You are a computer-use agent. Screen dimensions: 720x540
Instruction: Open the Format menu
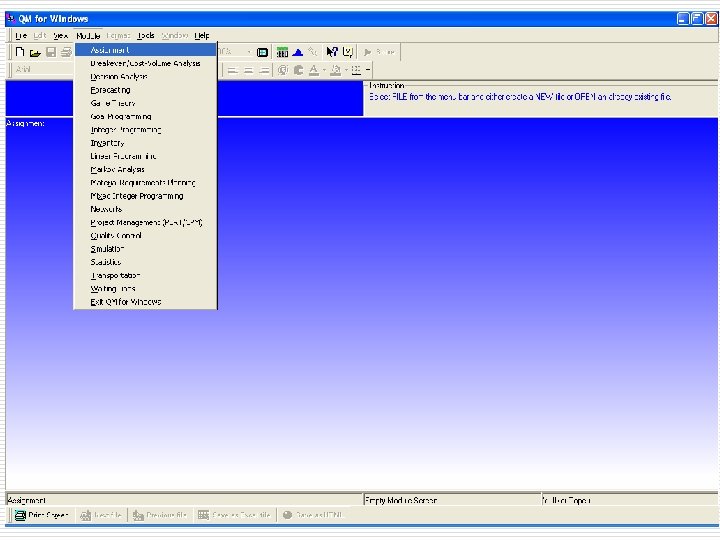[x=118, y=36]
